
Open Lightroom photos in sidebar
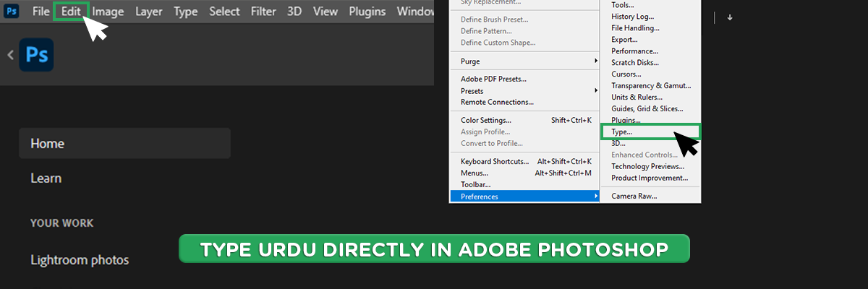point(80,259)
